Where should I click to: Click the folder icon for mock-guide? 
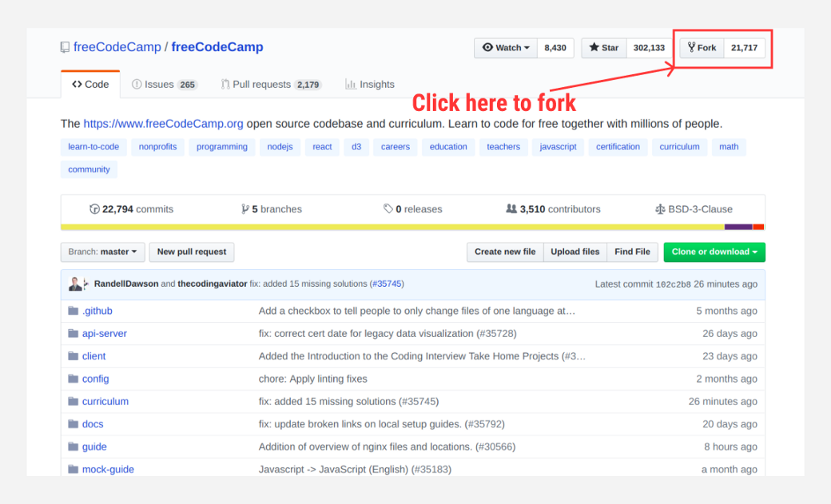(74, 469)
